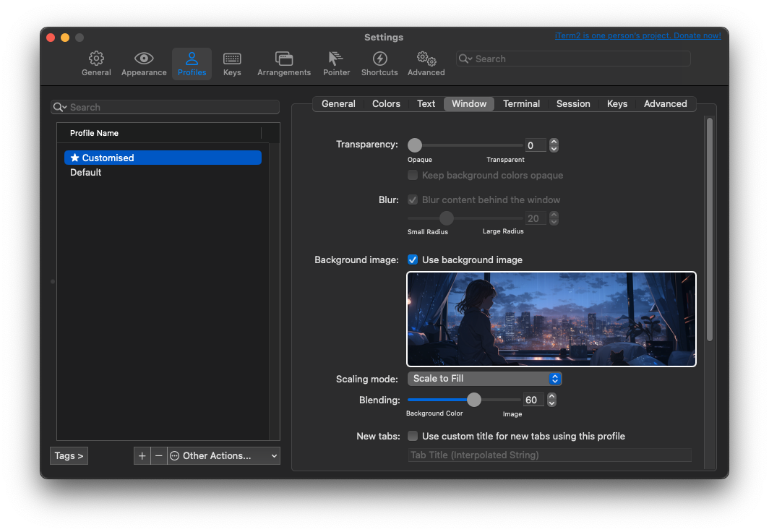Image resolution: width=769 pixels, height=532 pixels.
Task: Switch to the profile Advanced tab
Action: coord(665,103)
